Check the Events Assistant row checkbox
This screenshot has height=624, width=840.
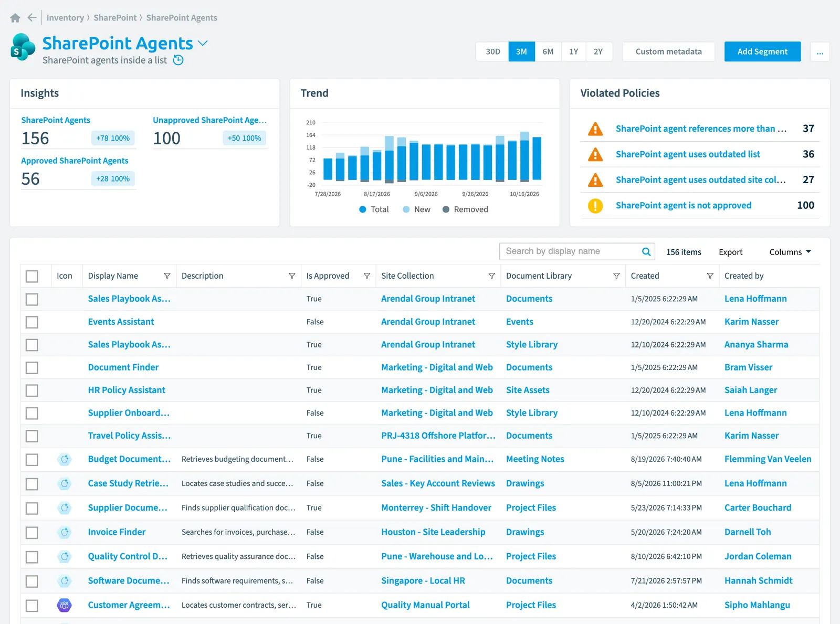pyautogui.click(x=32, y=322)
